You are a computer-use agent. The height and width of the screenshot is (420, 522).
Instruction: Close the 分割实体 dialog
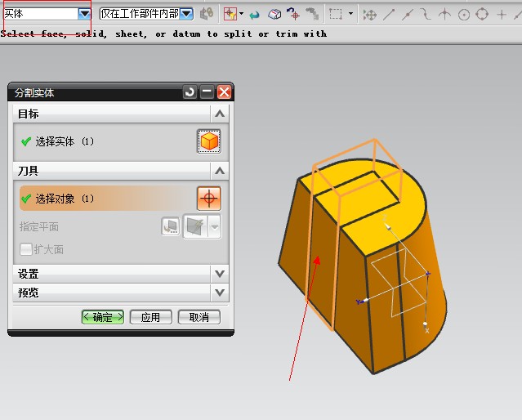point(224,92)
